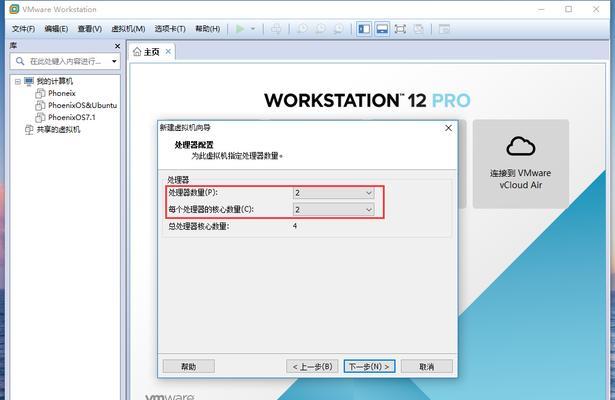
Task: Close the 新建虚拟机向导 dialog
Action: coord(448,128)
